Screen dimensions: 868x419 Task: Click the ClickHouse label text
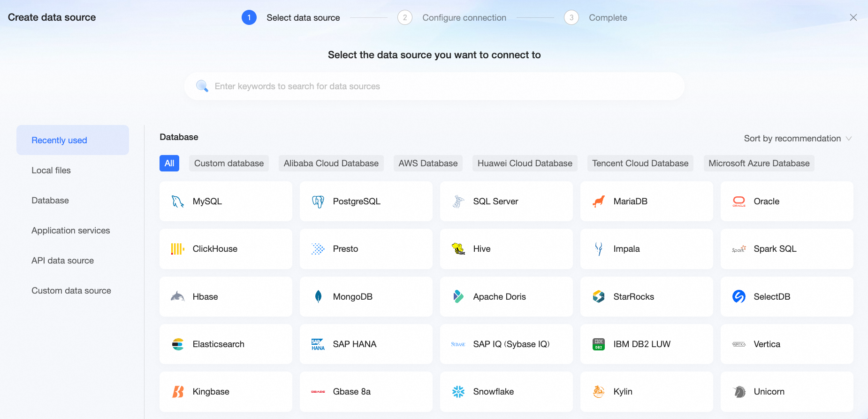[x=215, y=249]
